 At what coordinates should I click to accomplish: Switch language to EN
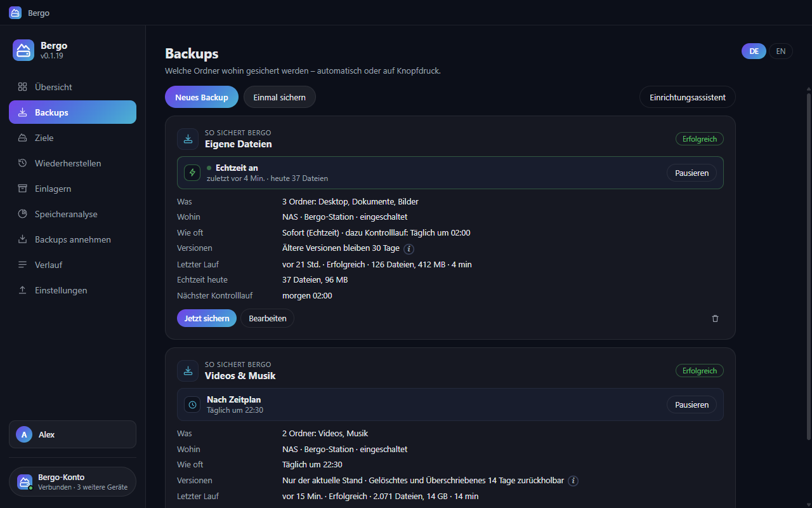point(781,51)
